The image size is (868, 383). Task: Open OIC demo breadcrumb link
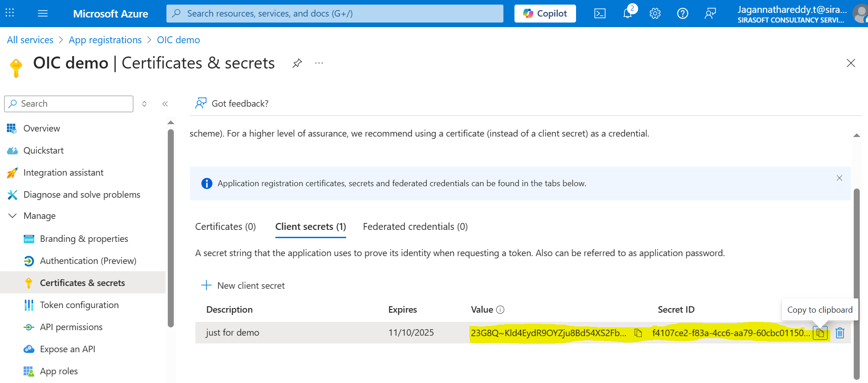(x=178, y=40)
